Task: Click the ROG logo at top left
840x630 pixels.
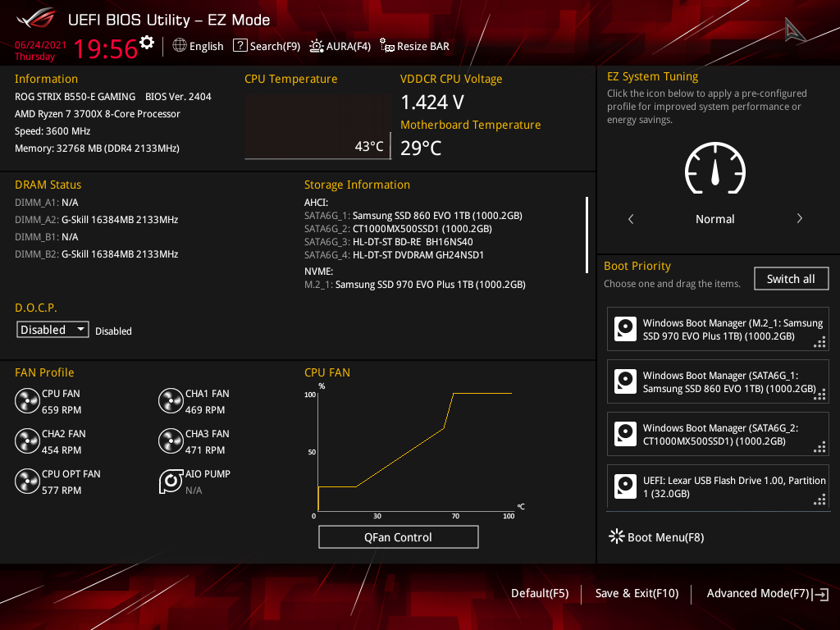Action: (x=36, y=19)
